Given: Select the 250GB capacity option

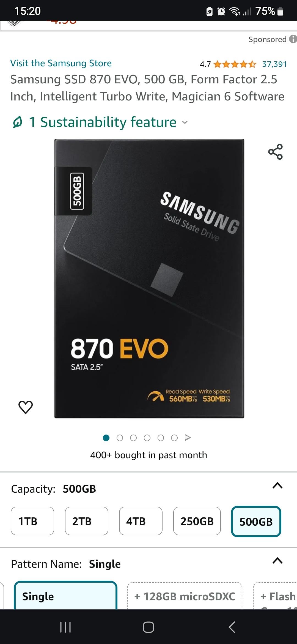Looking at the screenshot, I should click(x=197, y=521).
